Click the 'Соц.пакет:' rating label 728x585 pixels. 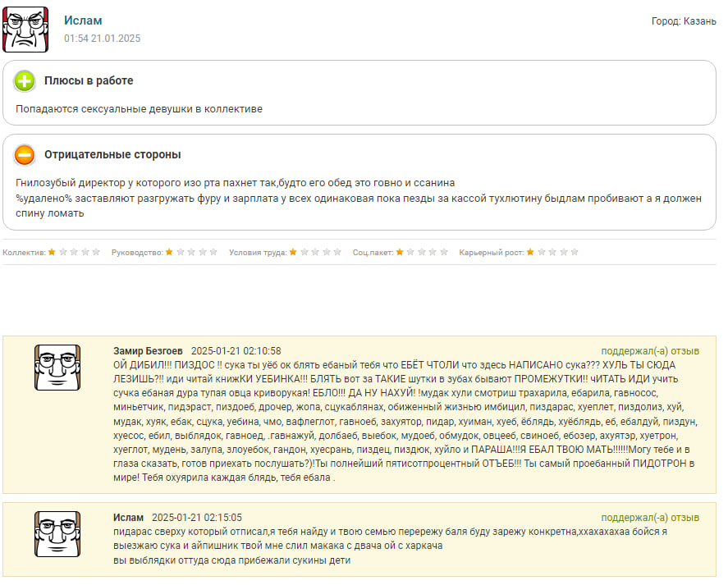[x=373, y=253]
